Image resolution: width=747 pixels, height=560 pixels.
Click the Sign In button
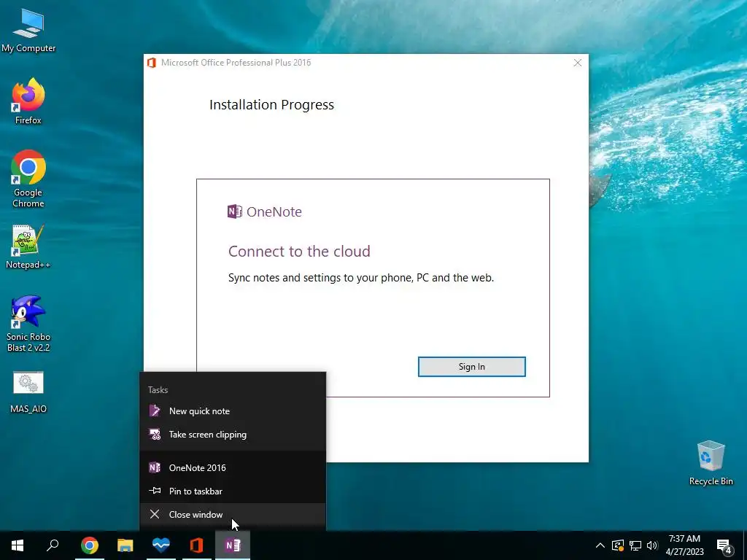[472, 367]
